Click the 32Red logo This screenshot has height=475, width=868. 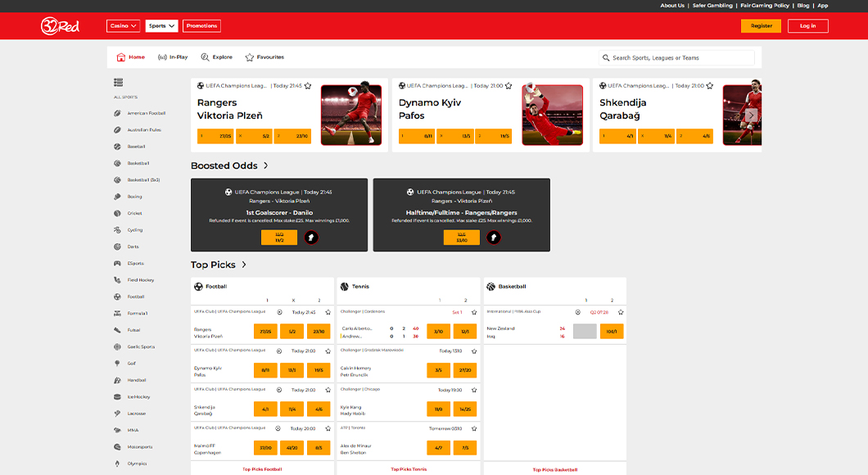(x=60, y=25)
